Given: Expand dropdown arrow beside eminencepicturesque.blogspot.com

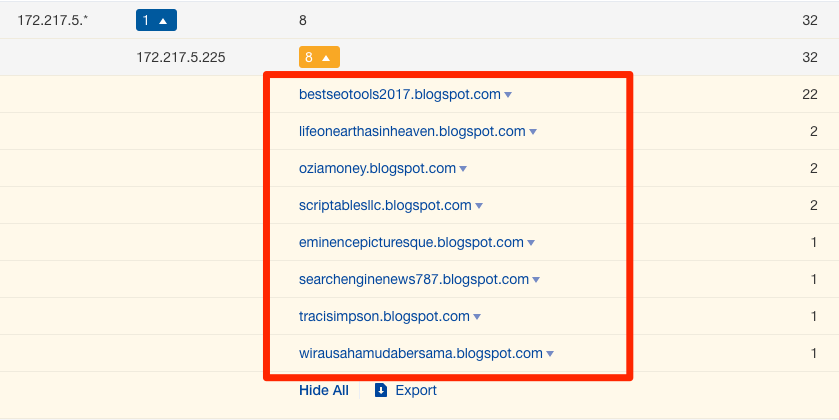Looking at the screenshot, I should 531,243.
